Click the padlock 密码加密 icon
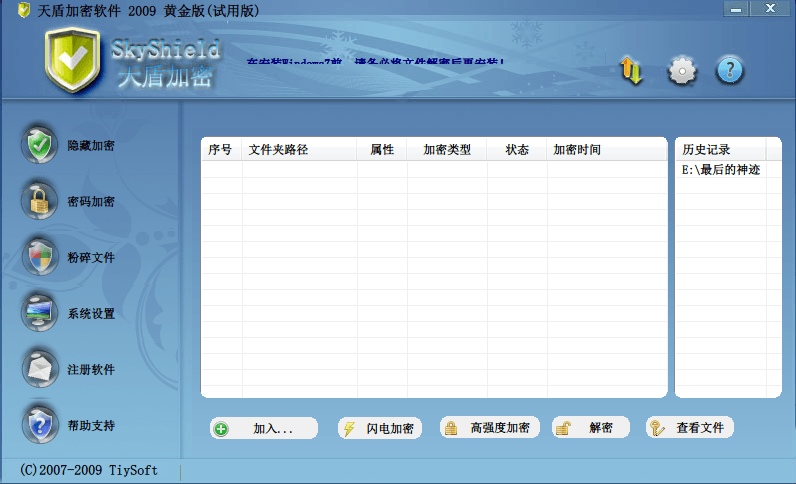The width and height of the screenshot is (796, 484). [40, 201]
